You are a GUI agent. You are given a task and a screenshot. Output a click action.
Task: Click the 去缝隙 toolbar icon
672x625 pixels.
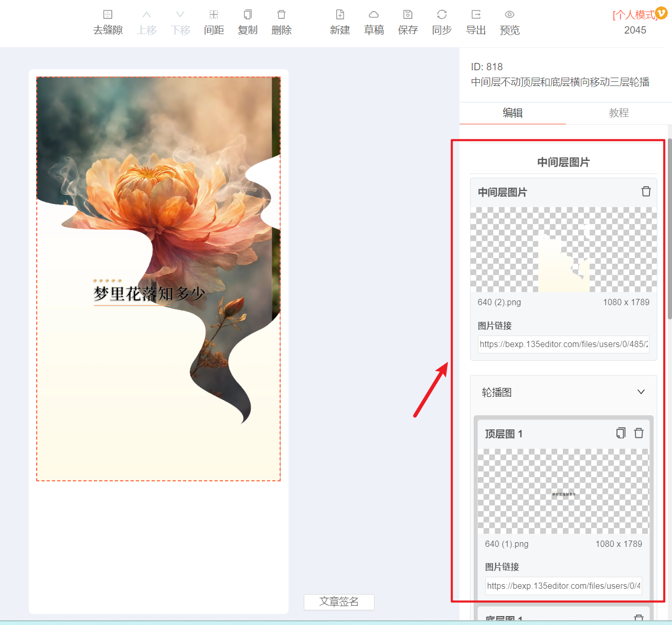click(x=108, y=15)
